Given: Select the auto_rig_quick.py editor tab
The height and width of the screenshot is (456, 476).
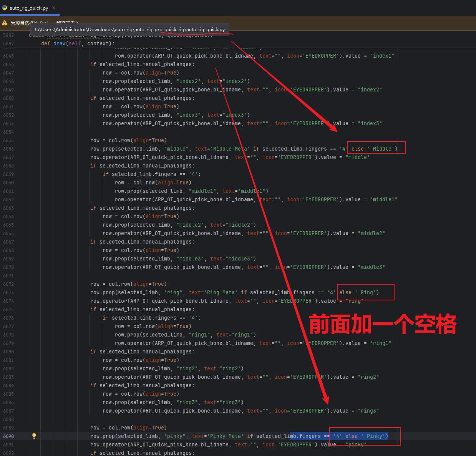Looking at the screenshot, I should click(29, 8).
